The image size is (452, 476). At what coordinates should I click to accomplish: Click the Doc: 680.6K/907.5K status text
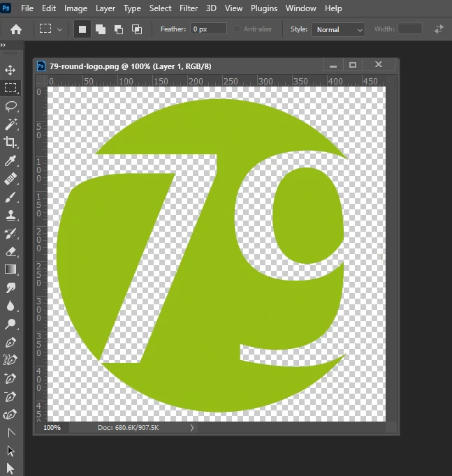[128, 427]
